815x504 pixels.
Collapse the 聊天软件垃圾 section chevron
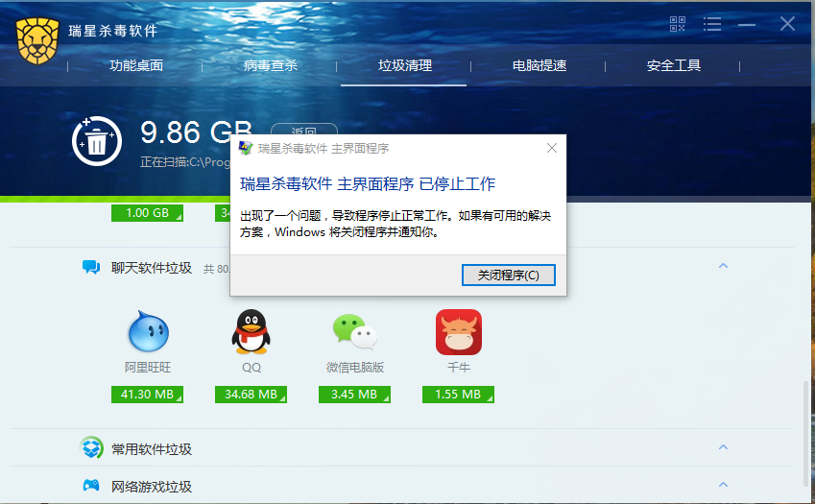coord(723,266)
